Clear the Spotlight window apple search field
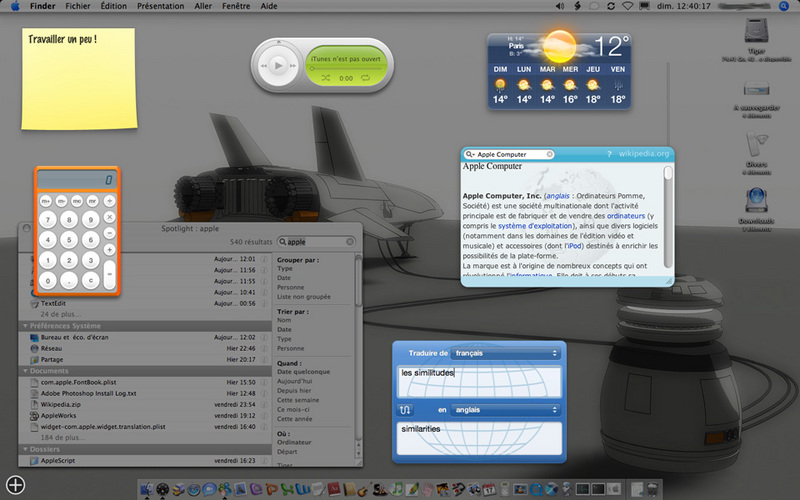Image resolution: width=800 pixels, height=500 pixels. pos(349,242)
